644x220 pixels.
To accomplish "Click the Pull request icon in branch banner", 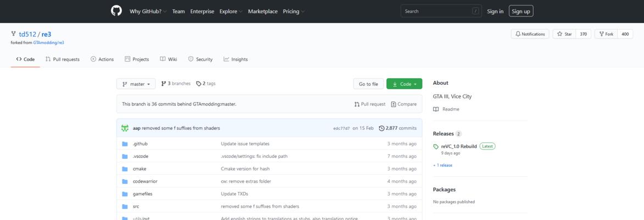I will (x=357, y=105).
